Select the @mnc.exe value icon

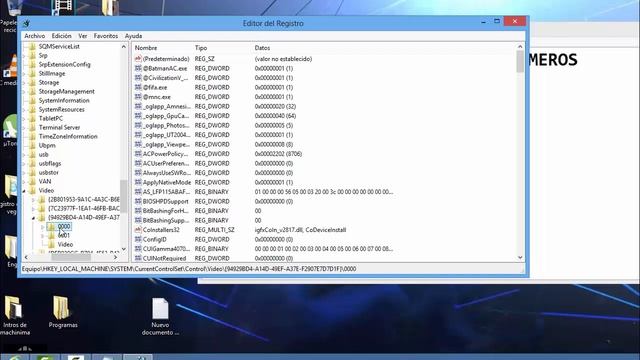[x=138, y=97]
